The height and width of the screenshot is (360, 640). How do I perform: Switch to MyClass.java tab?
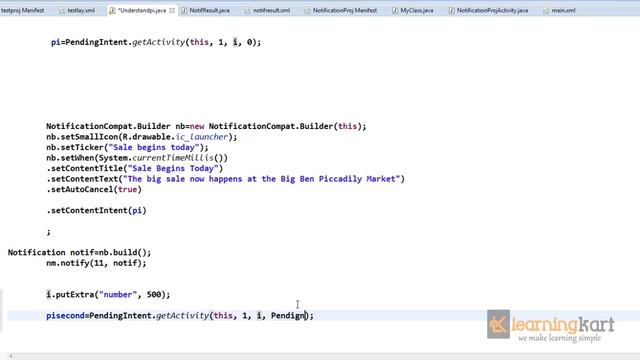pyautogui.click(x=416, y=10)
